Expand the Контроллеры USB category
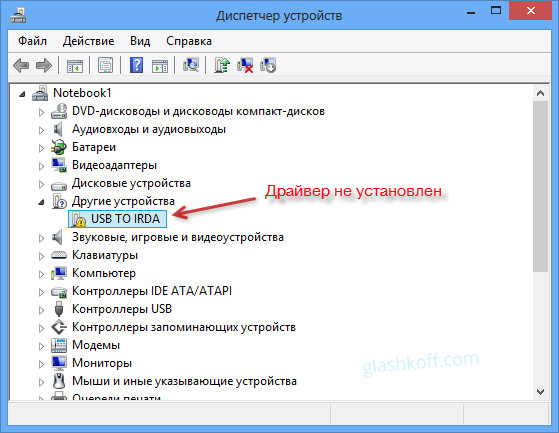559x433 pixels. point(41,310)
